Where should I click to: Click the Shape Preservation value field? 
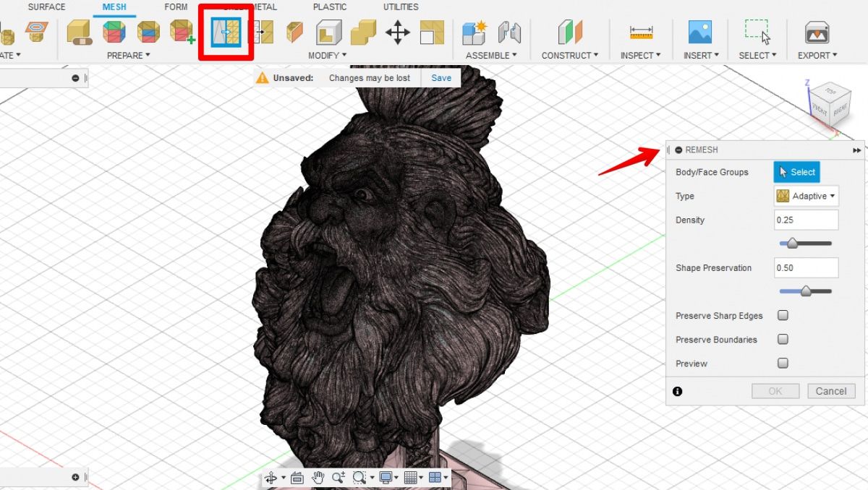[x=806, y=267]
